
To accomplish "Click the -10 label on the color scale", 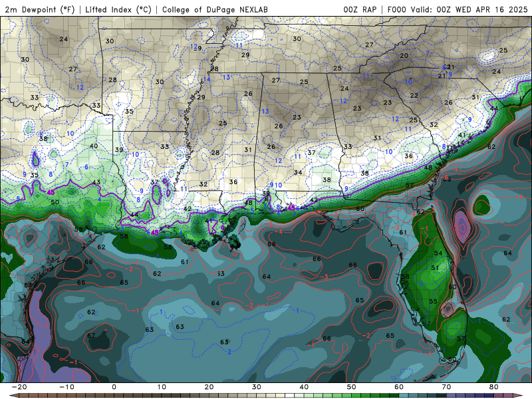I will coord(67,387).
